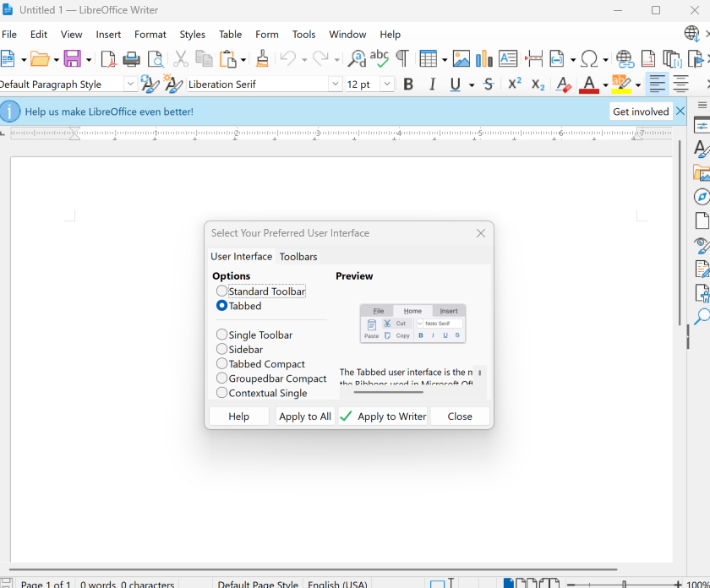Open the Paste options dropdown arrow

[243, 60]
